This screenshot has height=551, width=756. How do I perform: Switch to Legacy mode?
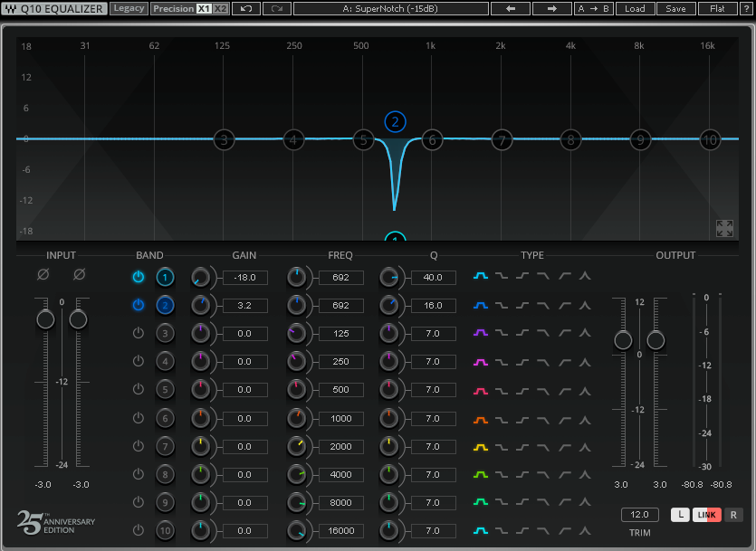tap(129, 8)
